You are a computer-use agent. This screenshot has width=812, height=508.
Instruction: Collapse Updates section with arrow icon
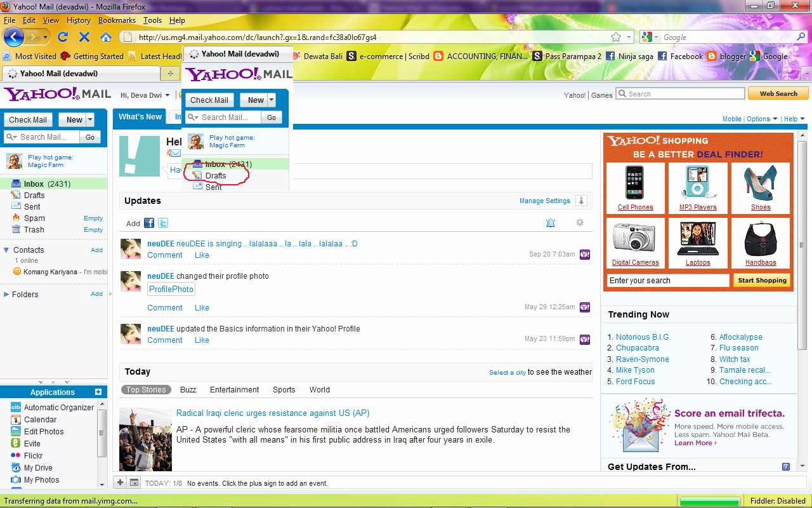point(581,201)
